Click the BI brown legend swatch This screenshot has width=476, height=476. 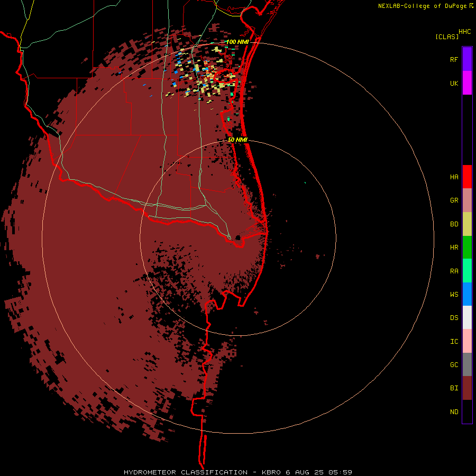pos(467,388)
